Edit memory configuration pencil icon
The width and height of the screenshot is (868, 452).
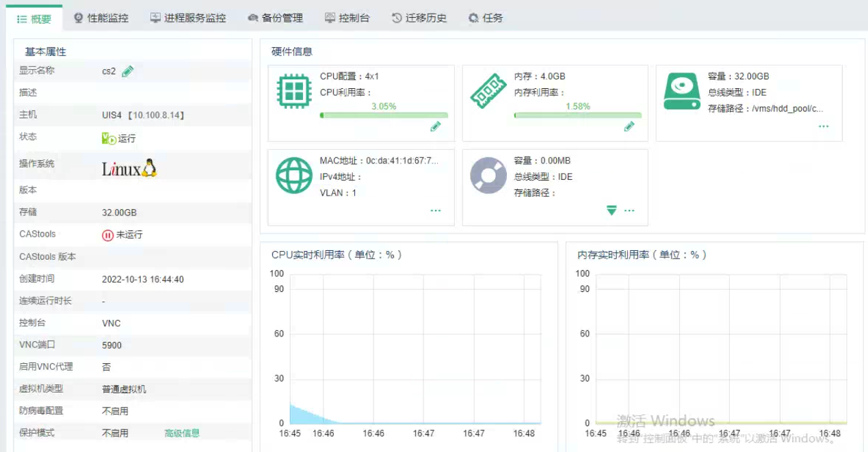(629, 127)
